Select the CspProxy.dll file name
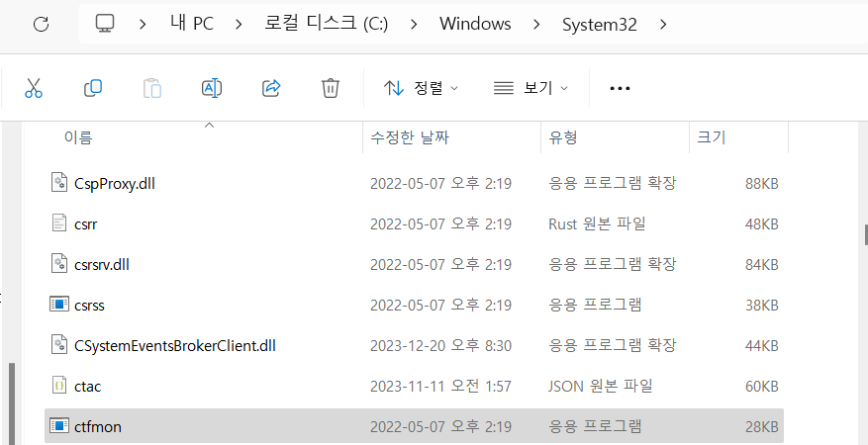This screenshot has height=445, width=868. coord(115,184)
